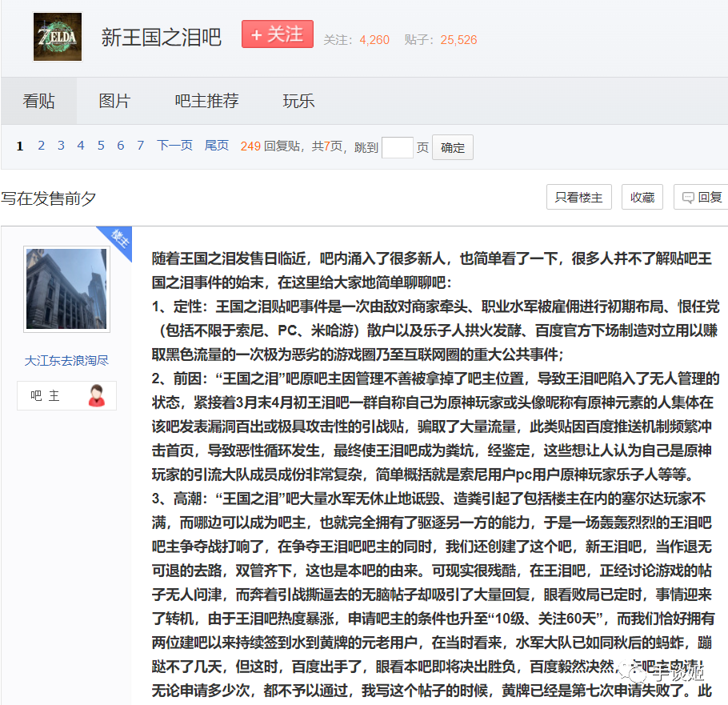Click the red +关注 follow button
Viewport: 728px width, 705px height.
point(277,34)
